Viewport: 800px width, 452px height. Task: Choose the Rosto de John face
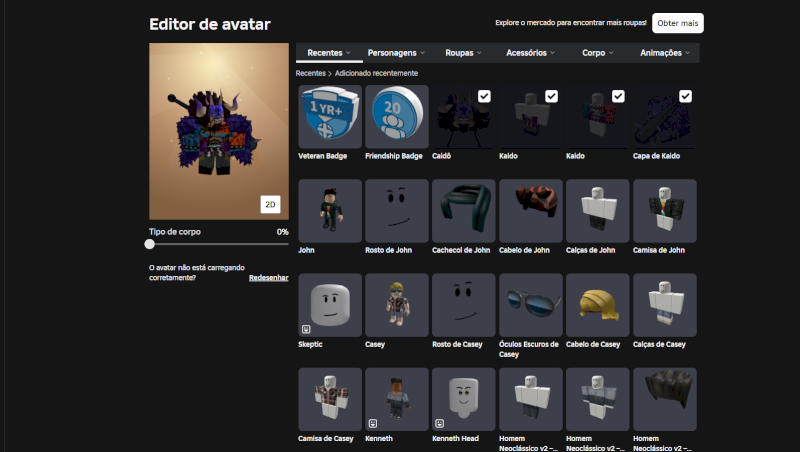[396, 211]
